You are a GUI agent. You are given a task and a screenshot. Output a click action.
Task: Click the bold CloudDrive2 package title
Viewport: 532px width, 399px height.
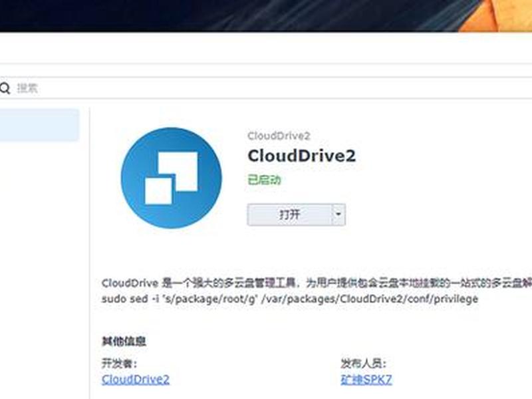click(302, 156)
